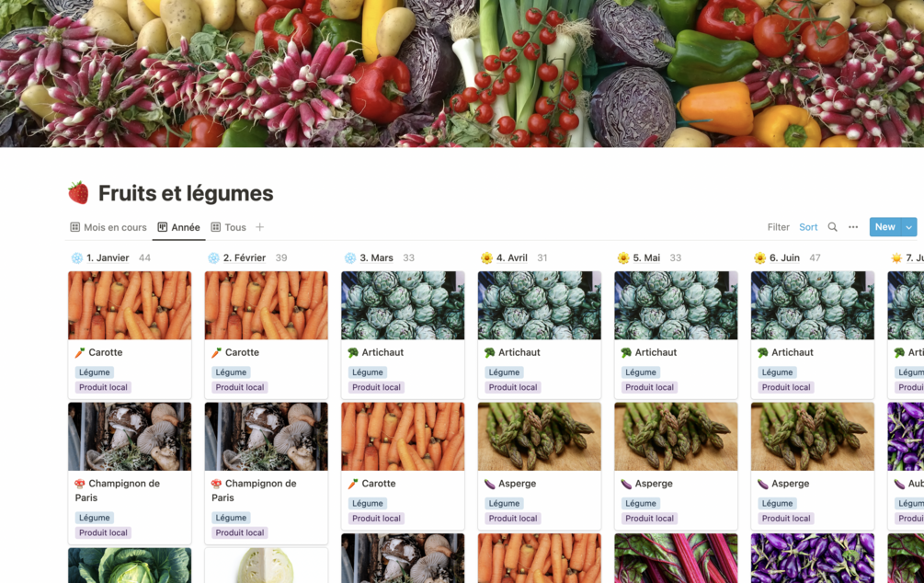The image size is (924, 583).
Task: Expand the New button dropdown arrow
Action: tap(908, 227)
